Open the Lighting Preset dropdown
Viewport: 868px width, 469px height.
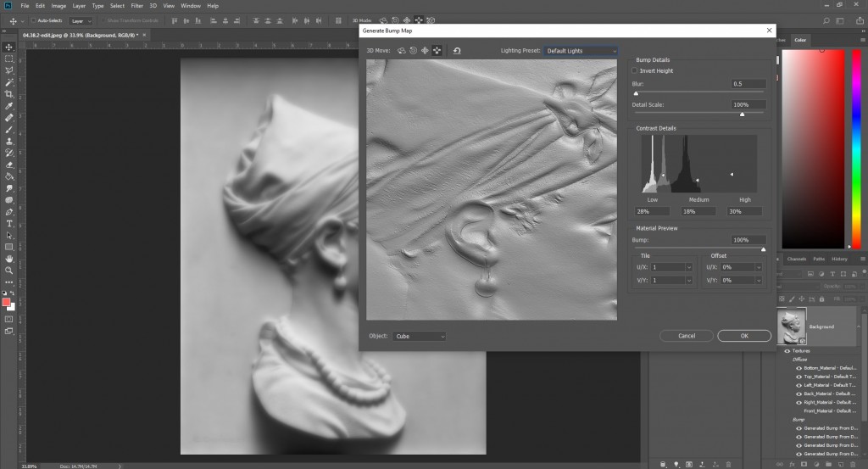(581, 50)
